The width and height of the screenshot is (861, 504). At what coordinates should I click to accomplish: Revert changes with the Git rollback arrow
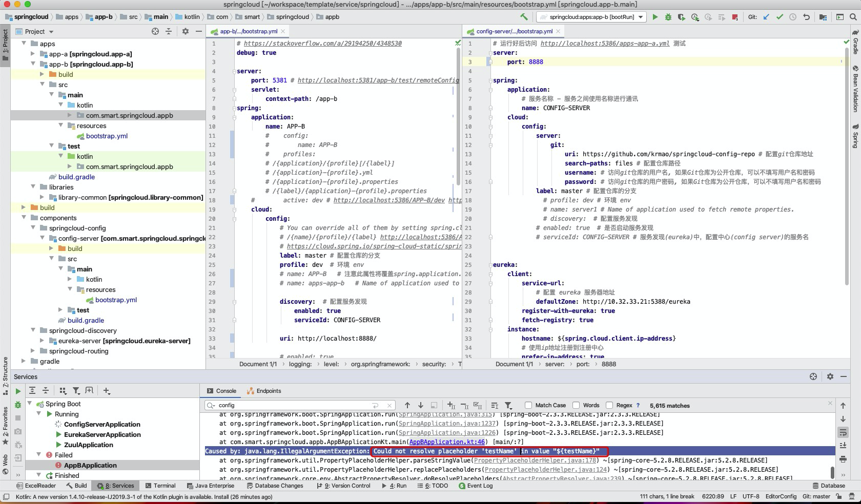point(806,17)
